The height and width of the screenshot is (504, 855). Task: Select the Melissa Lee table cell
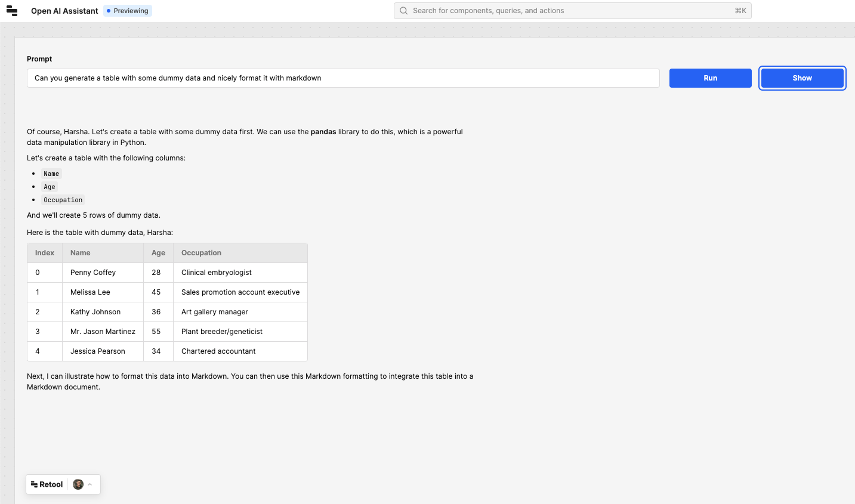click(x=90, y=292)
